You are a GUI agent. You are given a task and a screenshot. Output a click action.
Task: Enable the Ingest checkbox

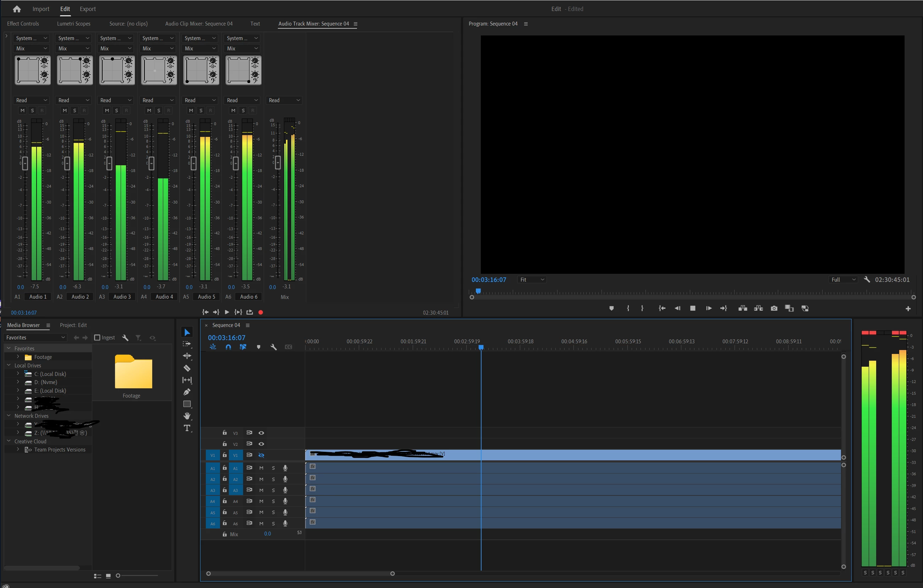[x=97, y=338]
